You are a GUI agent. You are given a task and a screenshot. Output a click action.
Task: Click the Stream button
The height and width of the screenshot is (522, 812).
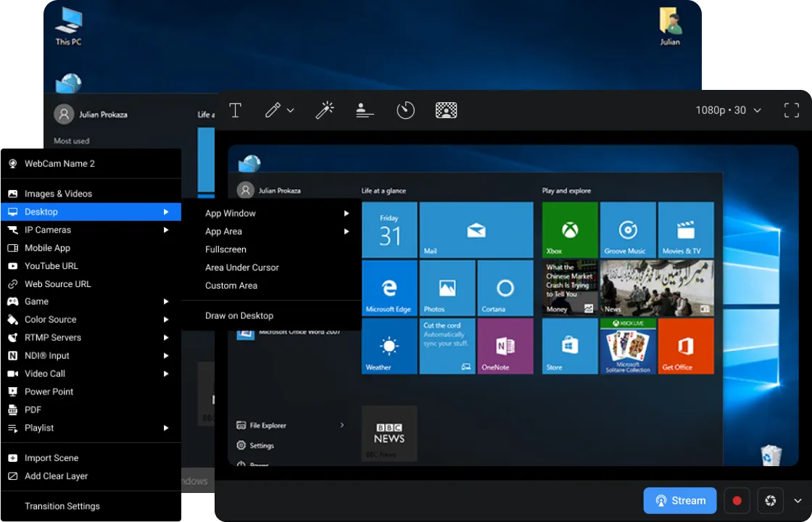coord(680,500)
